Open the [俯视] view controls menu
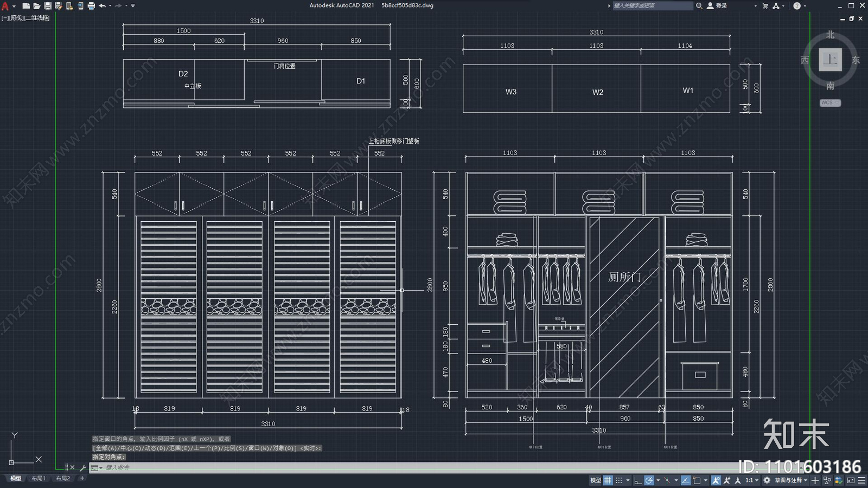 [x=16, y=18]
